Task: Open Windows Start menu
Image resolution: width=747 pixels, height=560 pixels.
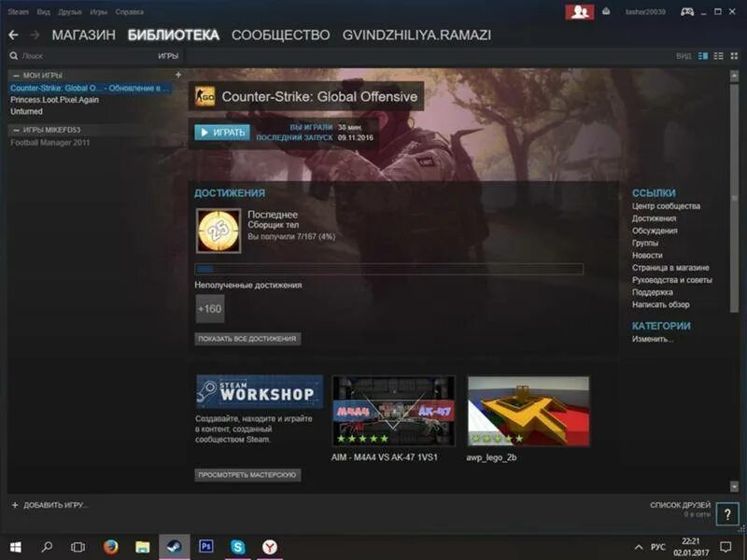Action: tap(15, 547)
